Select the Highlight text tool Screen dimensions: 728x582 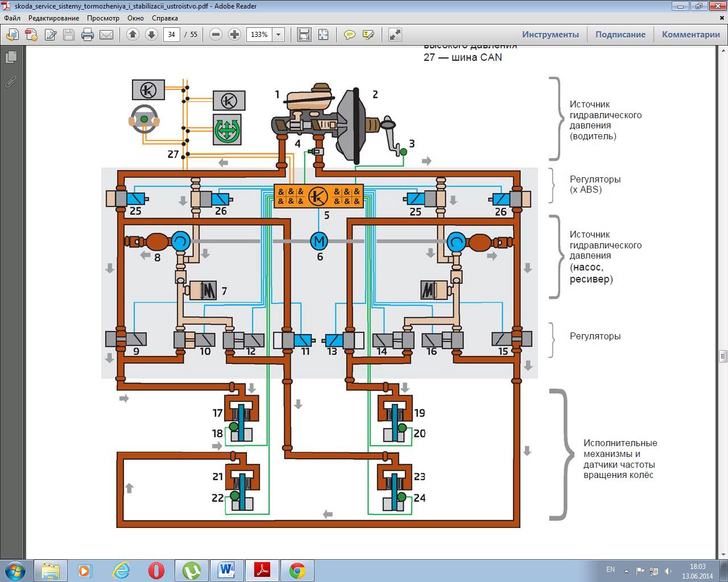[368, 35]
